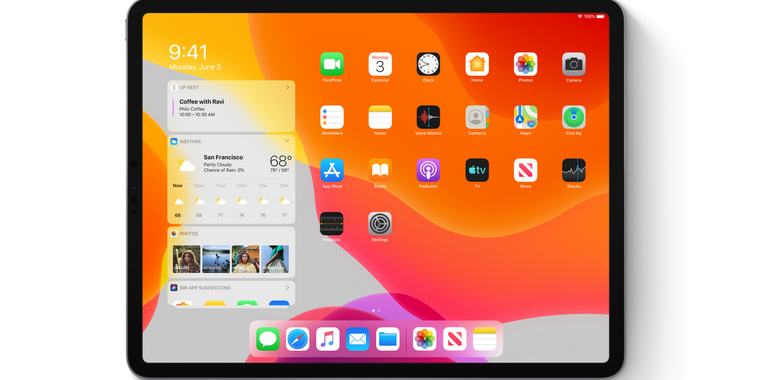Launch the Find My app

click(x=574, y=117)
